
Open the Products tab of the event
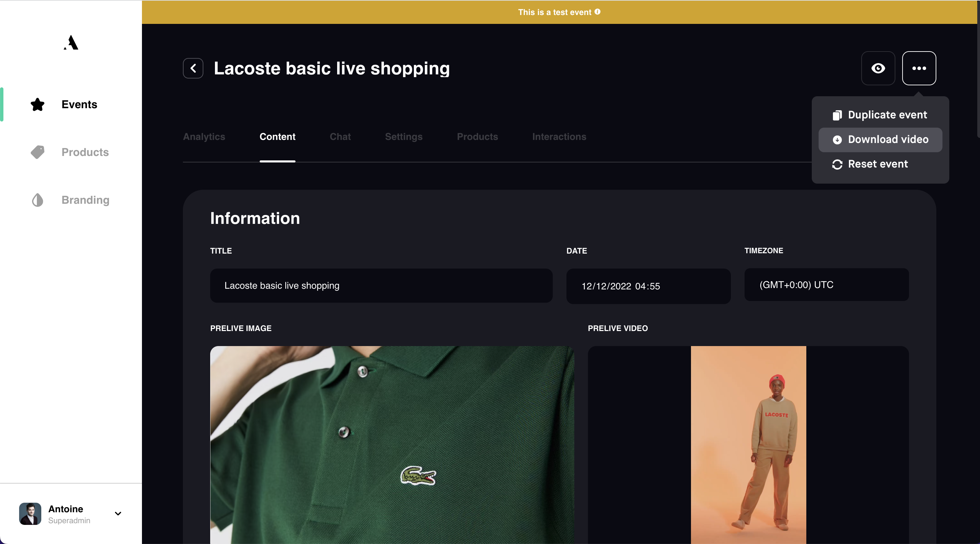[x=477, y=137]
